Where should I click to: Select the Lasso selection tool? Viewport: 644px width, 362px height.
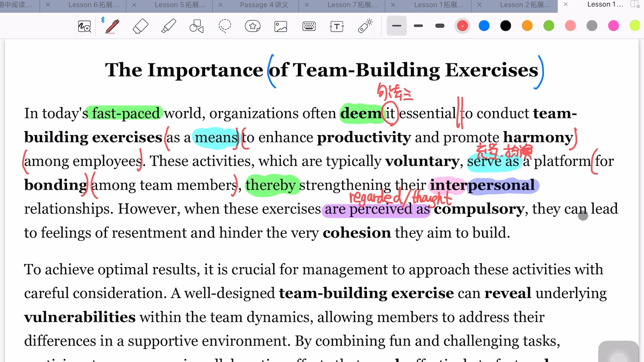click(225, 26)
